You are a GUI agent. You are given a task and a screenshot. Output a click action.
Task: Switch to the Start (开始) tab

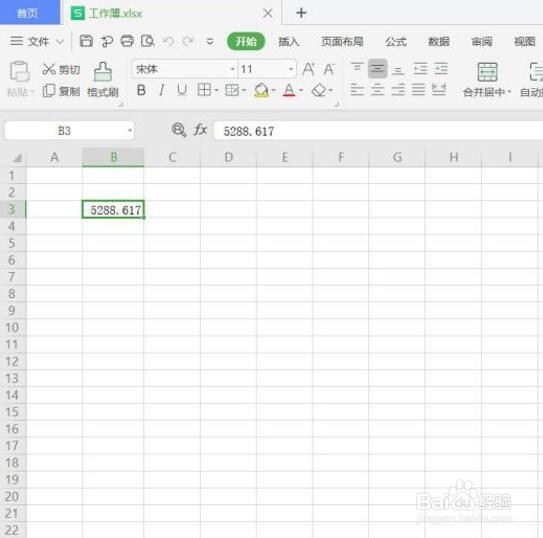pos(246,42)
